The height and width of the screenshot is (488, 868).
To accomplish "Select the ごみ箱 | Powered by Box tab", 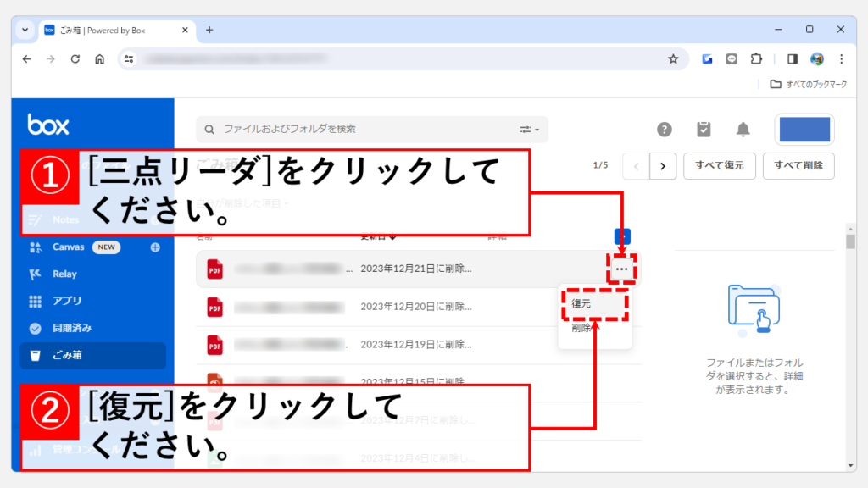I will (116, 30).
